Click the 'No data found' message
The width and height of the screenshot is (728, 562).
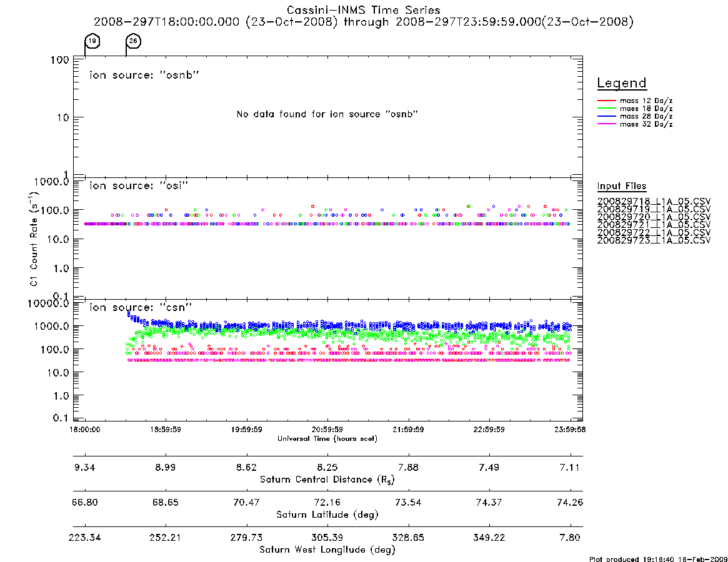point(327,114)
